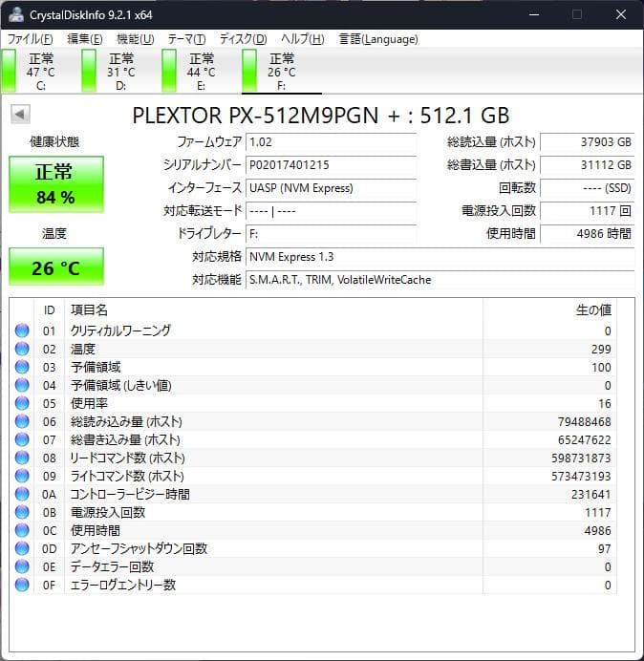Screen dimensions: 644x661
Task: Click the blue status icon for 使用率
Action: [x=22, y=403]
